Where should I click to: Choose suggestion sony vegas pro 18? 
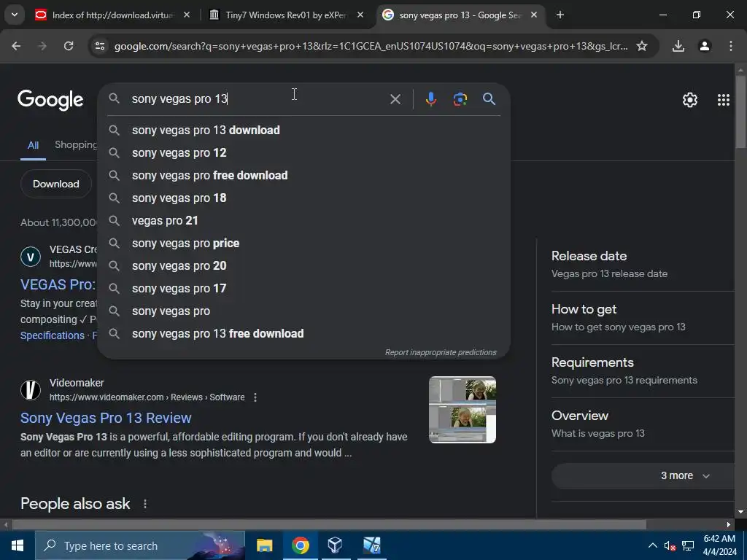[304, 198]
